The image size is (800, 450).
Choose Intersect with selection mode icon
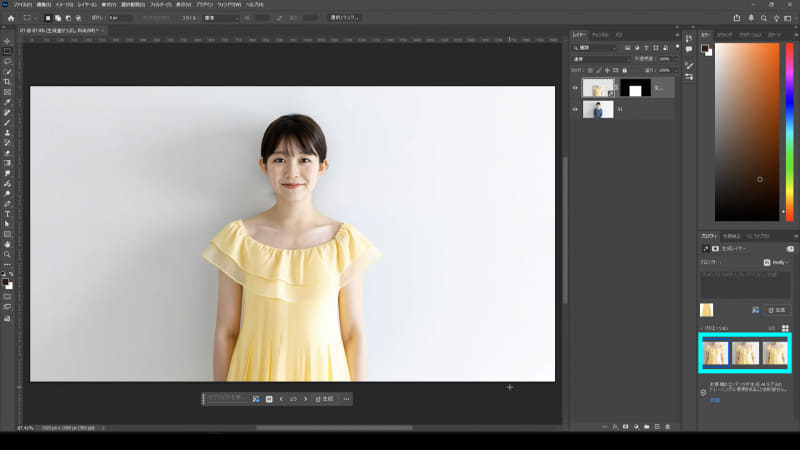coord(78,18)
